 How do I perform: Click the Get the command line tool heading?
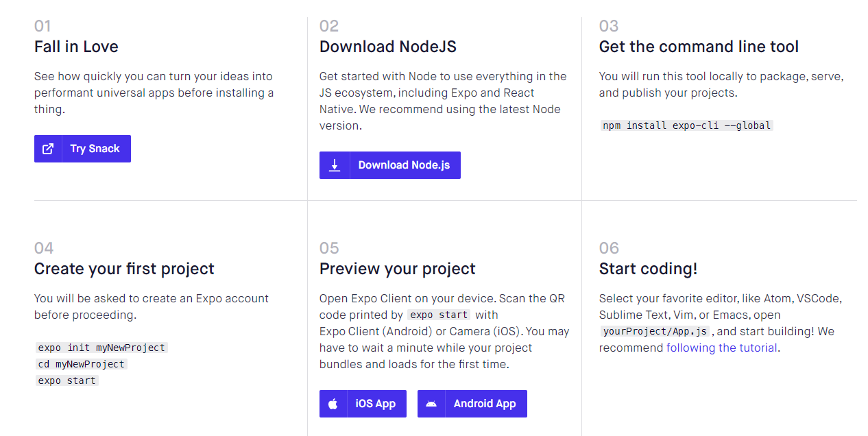[699, 47]
